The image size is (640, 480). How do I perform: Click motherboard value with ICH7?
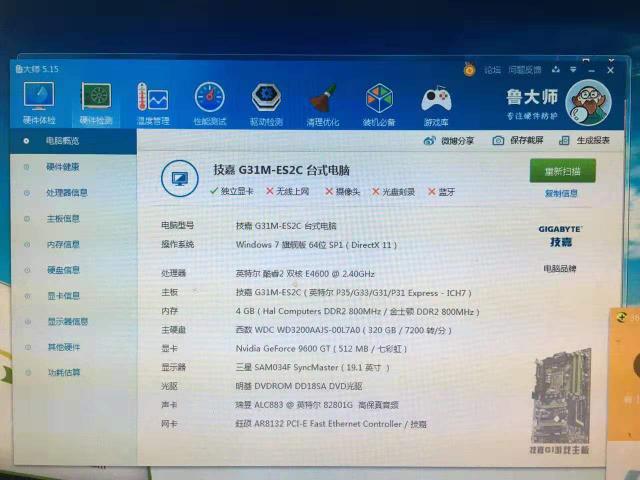(x=353, y=292)
